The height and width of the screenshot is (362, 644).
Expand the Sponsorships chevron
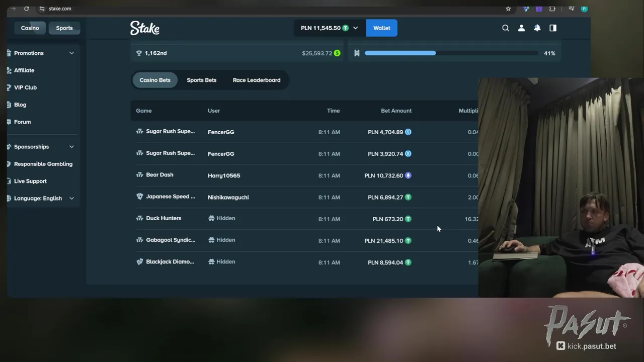[x=71, y=147]
